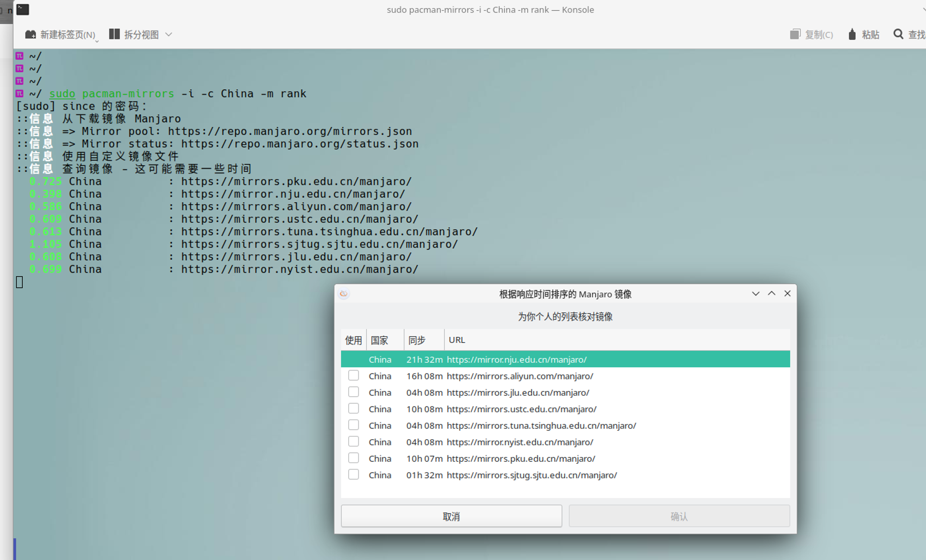This screenshot has height=560, width=926.
Task: Minimize the Manjaro mirrors dialog
Action: (x=756, y=293)
